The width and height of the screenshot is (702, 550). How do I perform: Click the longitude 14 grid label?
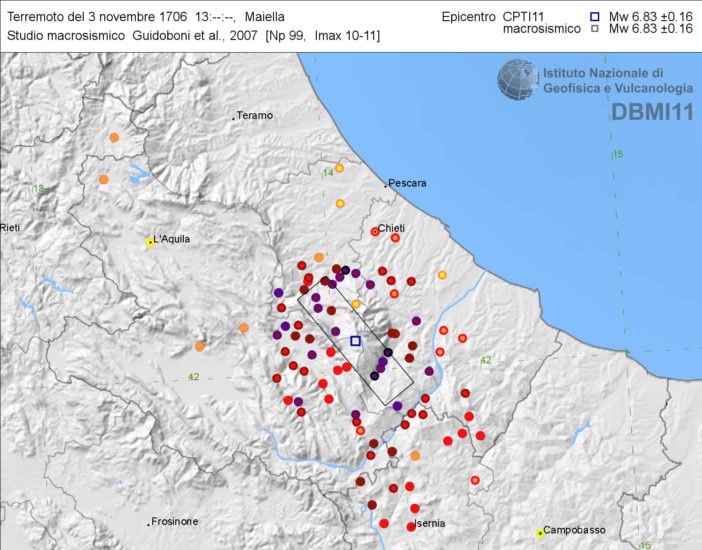[x=327, y=174]
